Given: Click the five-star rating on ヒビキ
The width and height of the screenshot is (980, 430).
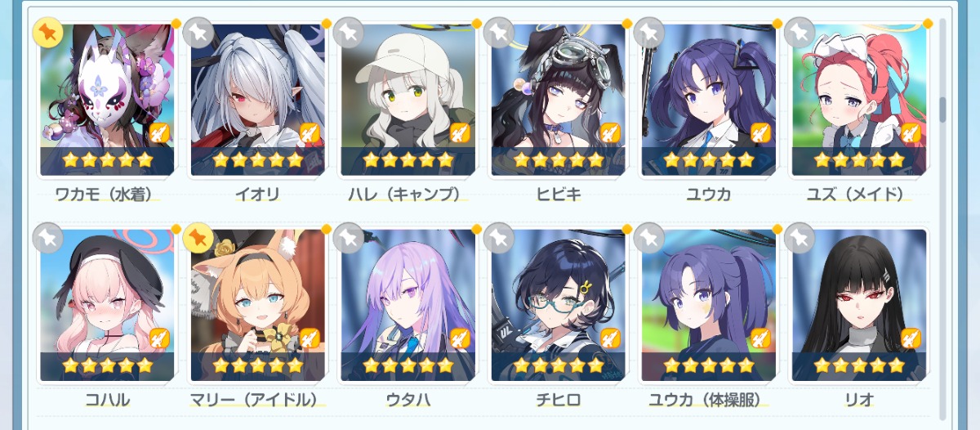Looking at the screenshot, I should tap(558, 160).
